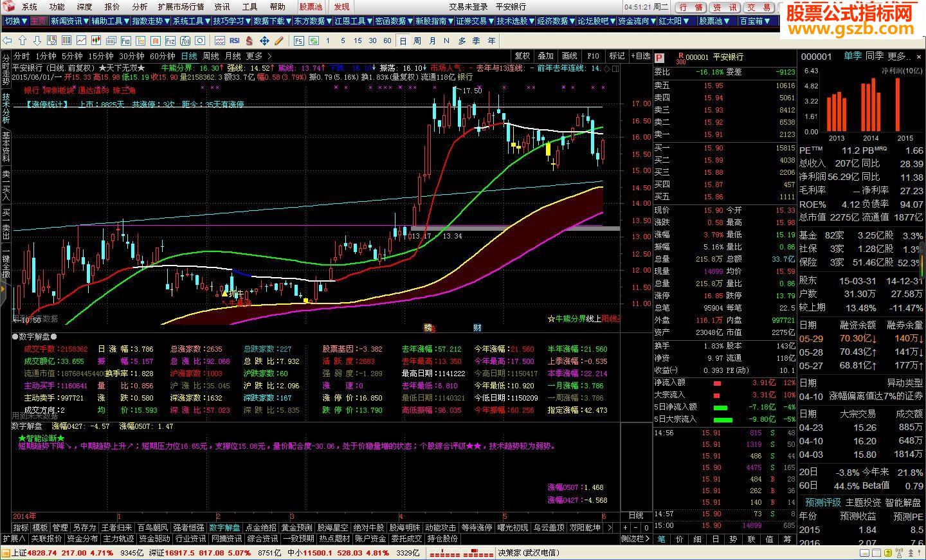This screenshot has width=926, height=560.
Task: Click the F10 company info icon
Action: [126, 41]
